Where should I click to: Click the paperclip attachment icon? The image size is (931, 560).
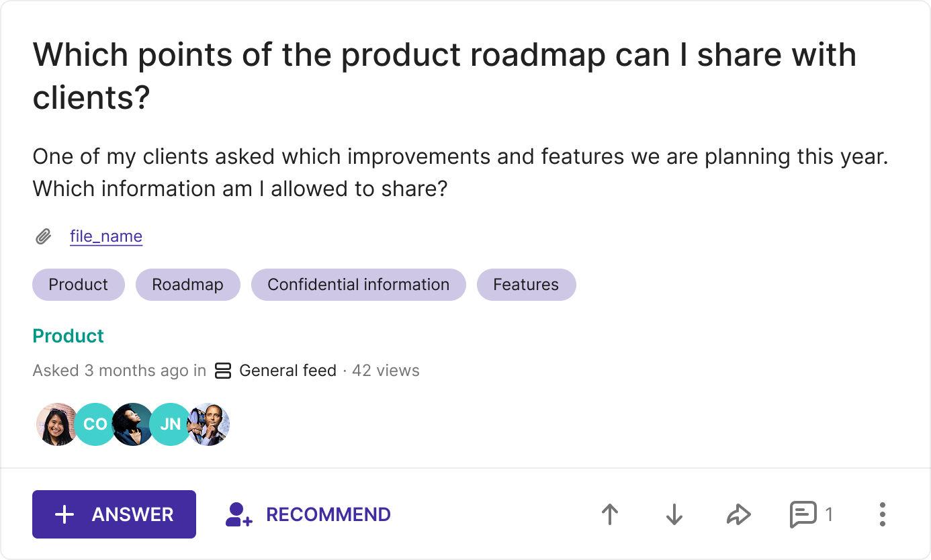point(44,236)
